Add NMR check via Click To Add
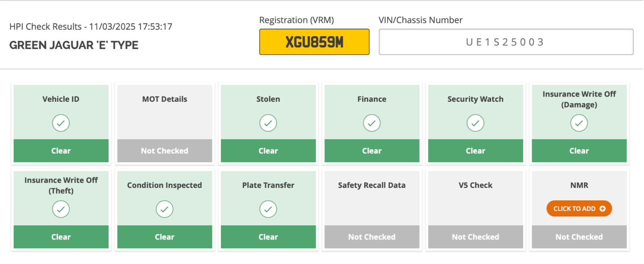Screen dimensions: 644x264 [579, 208]
